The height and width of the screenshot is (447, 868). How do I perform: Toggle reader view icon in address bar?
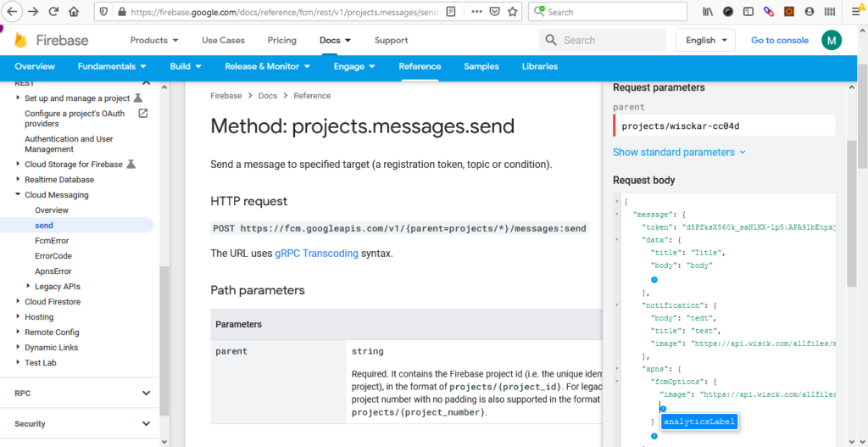click(450, 12)
